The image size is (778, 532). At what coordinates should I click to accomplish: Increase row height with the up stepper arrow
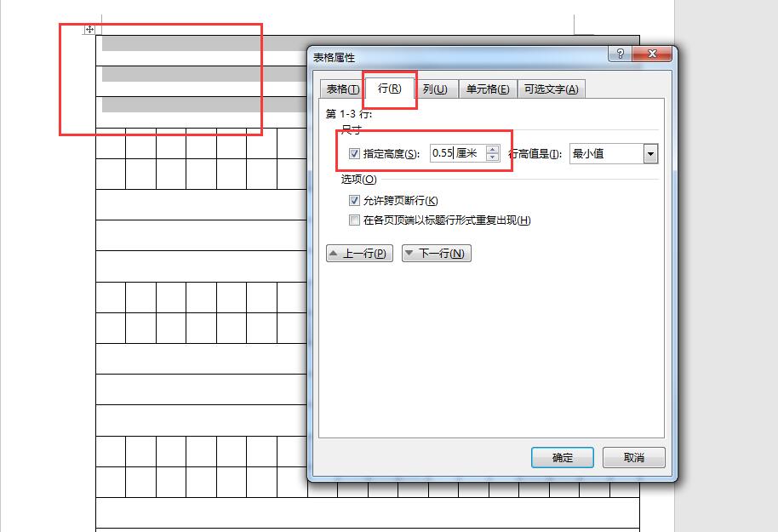(492, 150)
